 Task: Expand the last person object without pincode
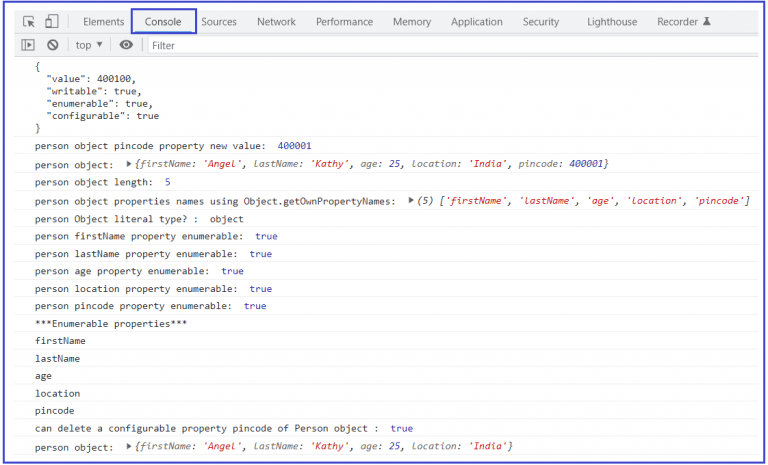pyautogui.click(x=129, y=446)
